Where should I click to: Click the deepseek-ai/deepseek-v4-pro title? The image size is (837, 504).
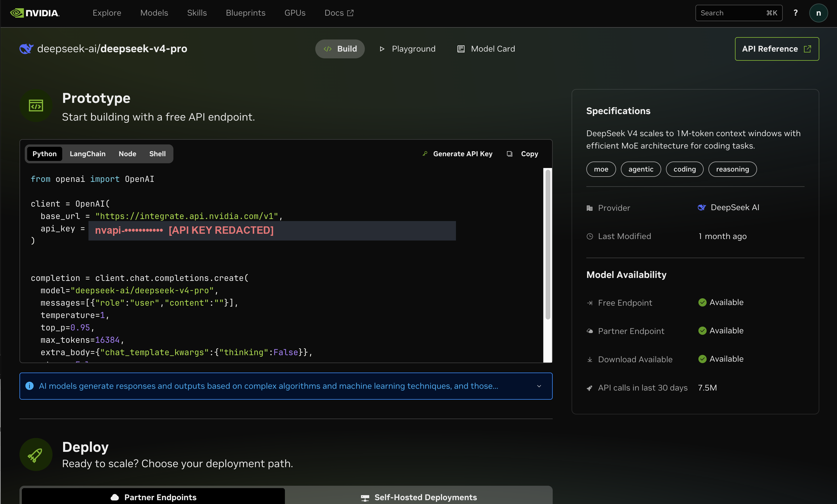[x=112, y=49]
